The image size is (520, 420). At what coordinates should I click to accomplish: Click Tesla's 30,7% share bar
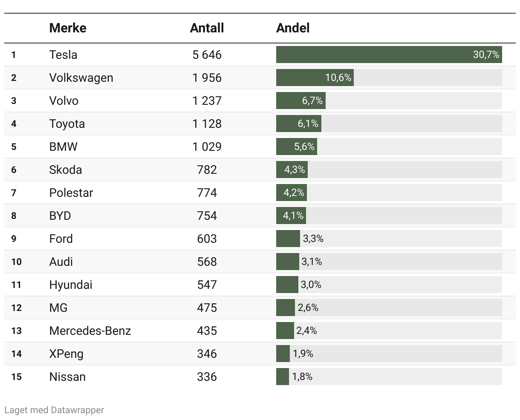pos(389,55)
